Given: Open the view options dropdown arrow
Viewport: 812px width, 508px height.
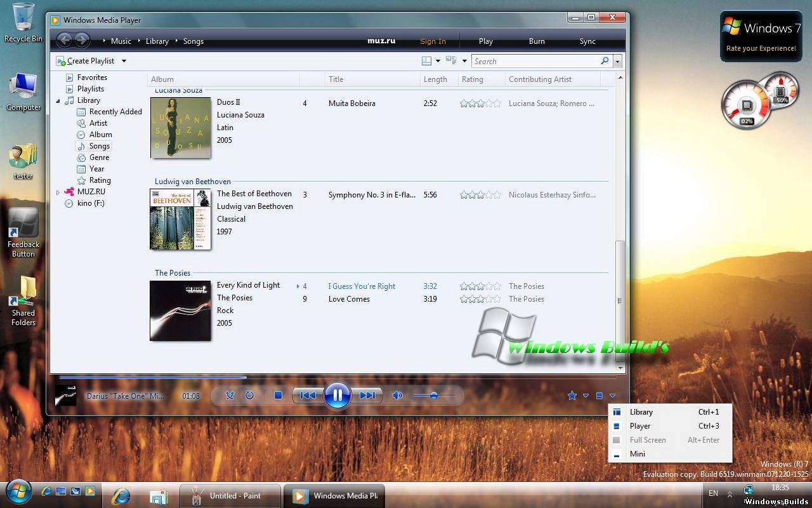Looking at the screenshot, I should click(x=464, y=61).
